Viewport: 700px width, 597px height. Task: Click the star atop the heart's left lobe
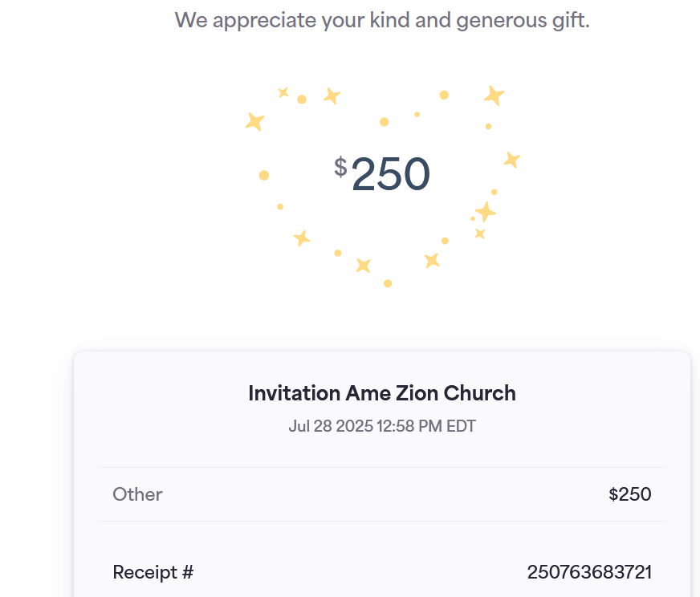332,96
